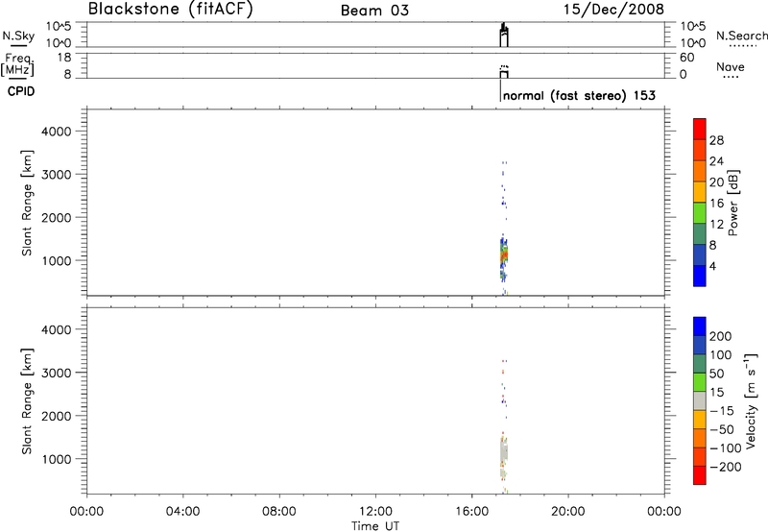Click the date '15/Dec/2008'
Image resolution: width=768 pixels, height=532 pixels.
pos(613,9)
